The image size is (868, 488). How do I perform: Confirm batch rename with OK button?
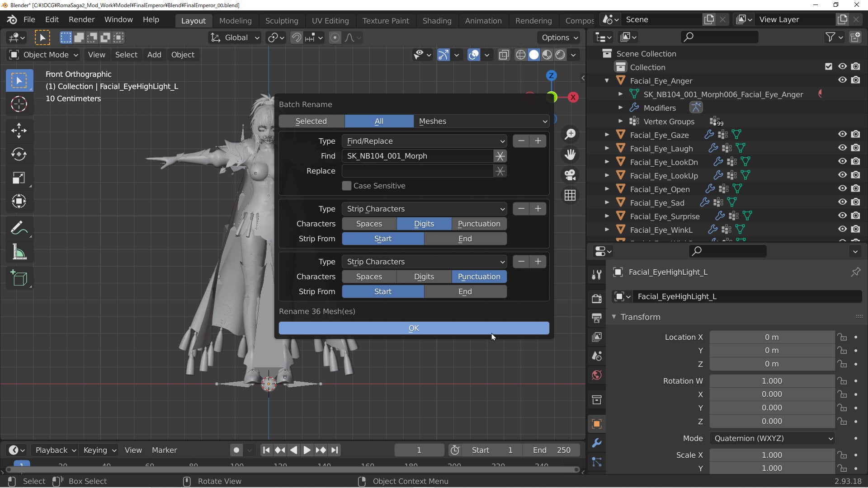tap(414, 328)
